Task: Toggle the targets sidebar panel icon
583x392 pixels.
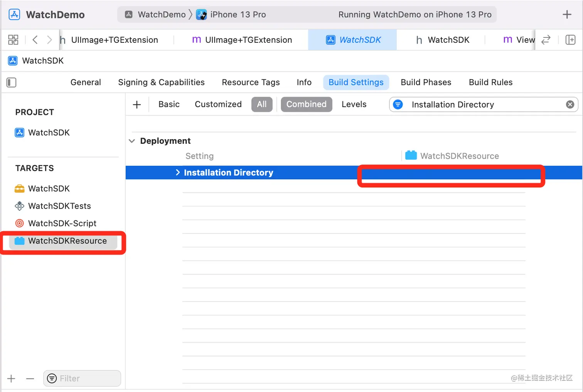Action: (x=12, y=82)
